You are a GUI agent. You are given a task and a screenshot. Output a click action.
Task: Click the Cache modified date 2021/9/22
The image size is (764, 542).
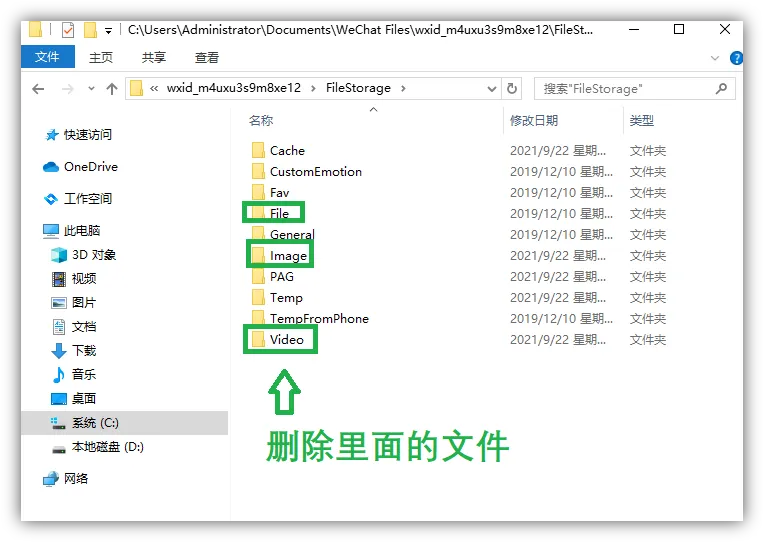tap(558, 151)
